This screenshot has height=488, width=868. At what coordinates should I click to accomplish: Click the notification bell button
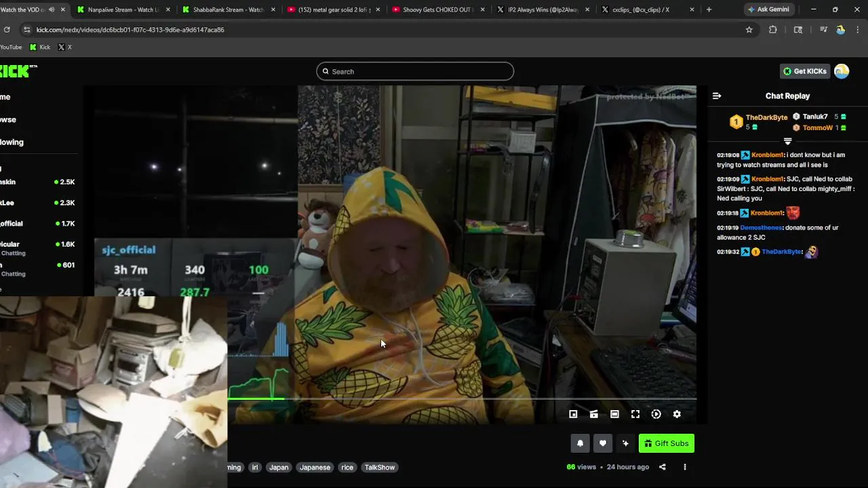click(580, 443)
